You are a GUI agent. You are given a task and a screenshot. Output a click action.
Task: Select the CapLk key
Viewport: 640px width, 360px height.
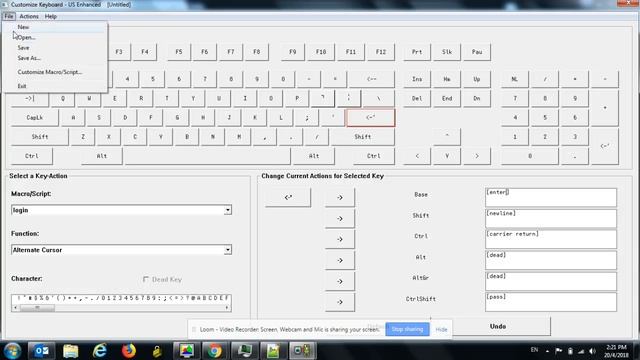point(35,118)
